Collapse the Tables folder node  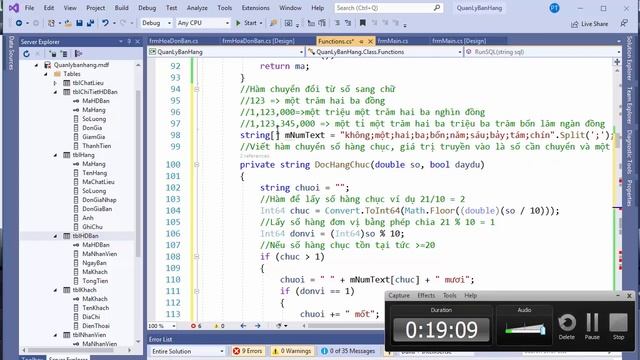coord(46,74)
